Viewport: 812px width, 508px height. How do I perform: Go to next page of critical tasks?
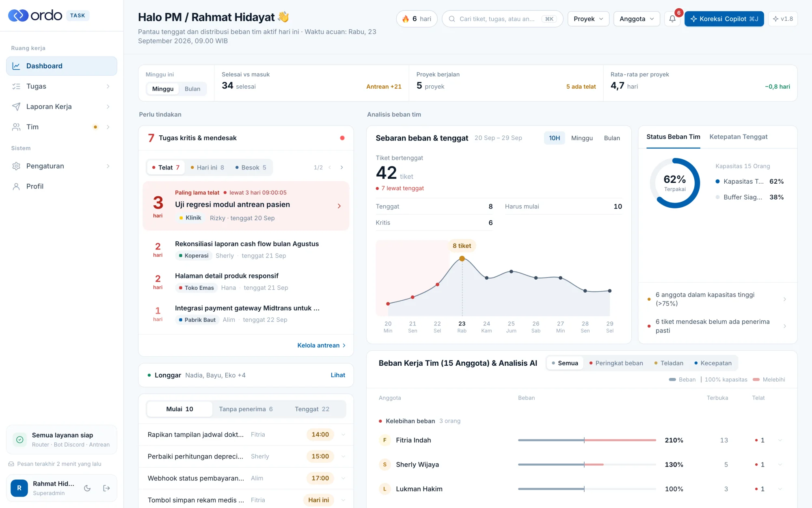pyautogui.click(x=342, y=167)
